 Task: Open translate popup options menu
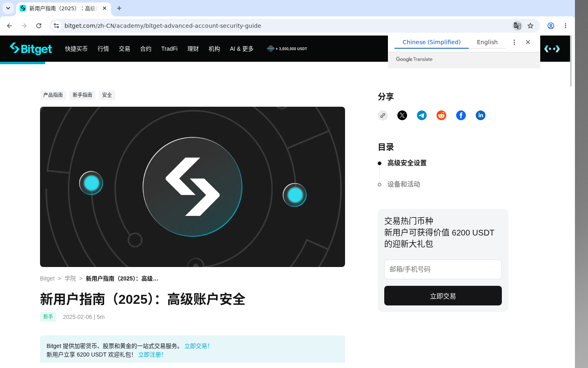click(x=514, y=42)
